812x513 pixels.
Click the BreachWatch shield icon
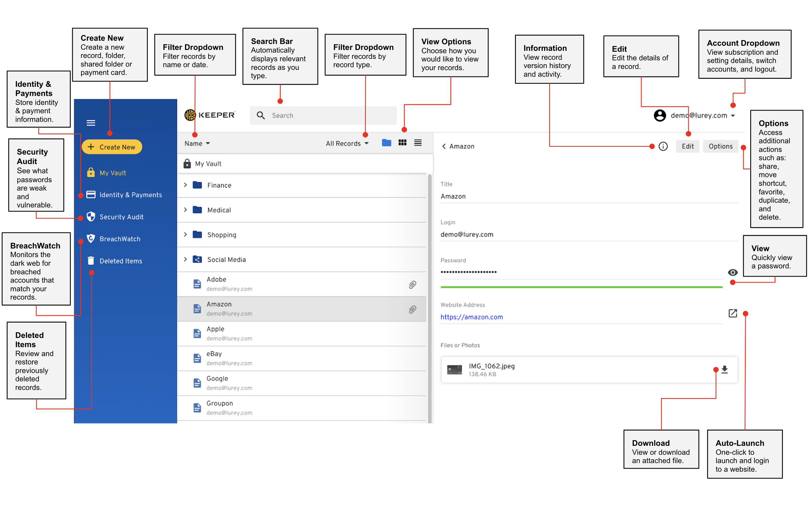coord(91,239)
